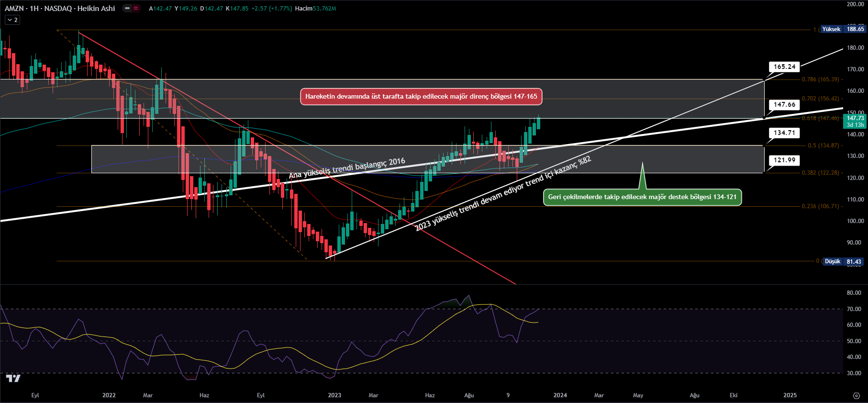The image size is (868, 403).
Task: Click the Fibonacci 0.5 (134.87) level label
Action: click(823, 146)
